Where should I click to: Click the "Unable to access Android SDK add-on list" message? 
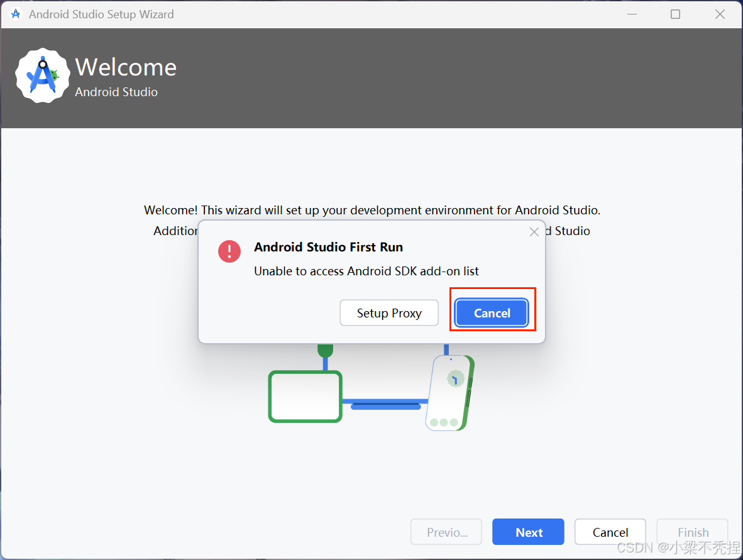tap(366, 271)
